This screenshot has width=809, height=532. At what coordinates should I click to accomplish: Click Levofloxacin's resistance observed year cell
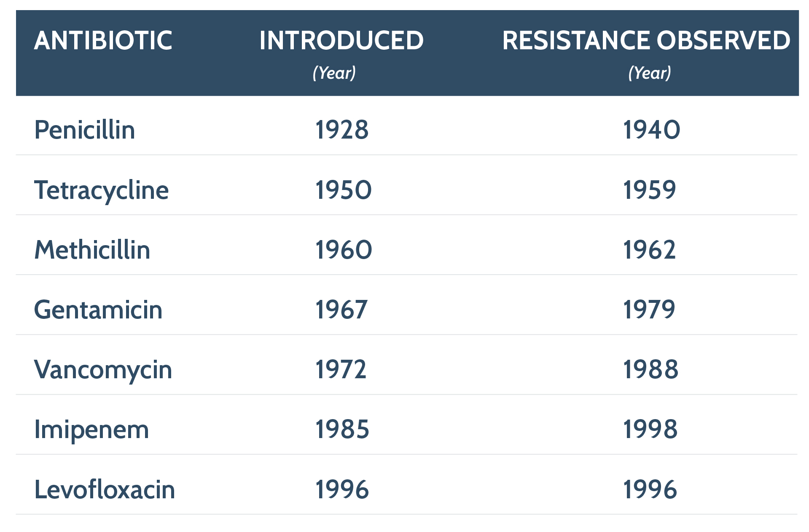click(650, 489)
